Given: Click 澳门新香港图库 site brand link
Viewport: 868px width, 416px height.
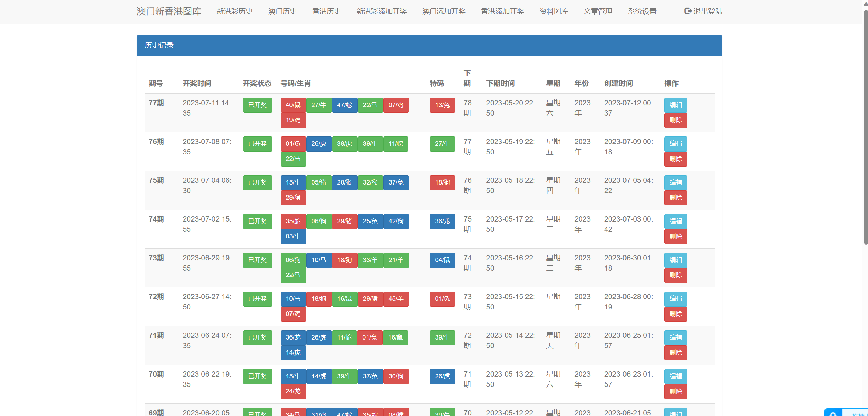Looking at the screenshot, I should [x=169, y=11].
